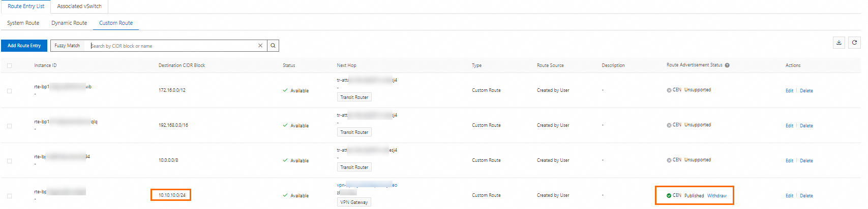The image size is (868, 209).
Task: Click the Add Route Entry button
Action: pos(24,46)
